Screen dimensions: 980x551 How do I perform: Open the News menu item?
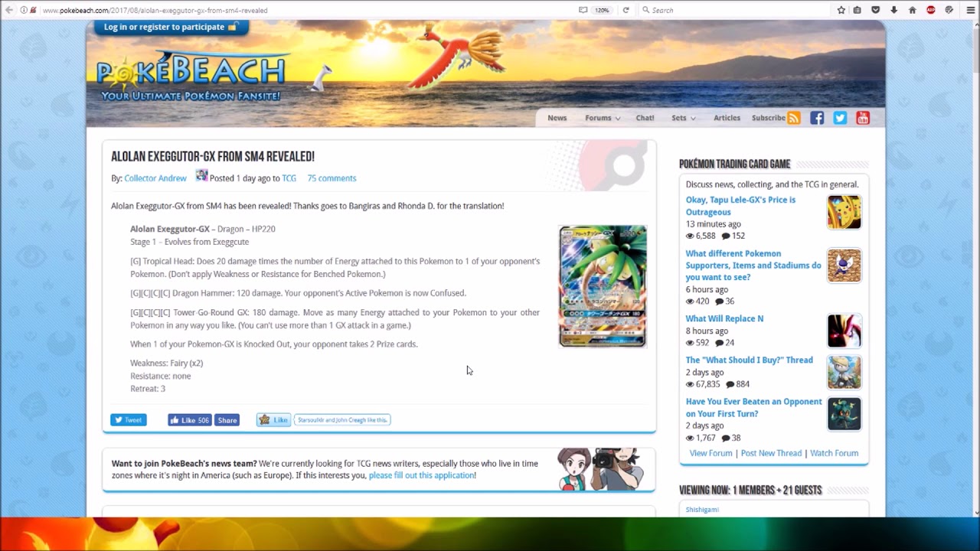click(557, 118)
